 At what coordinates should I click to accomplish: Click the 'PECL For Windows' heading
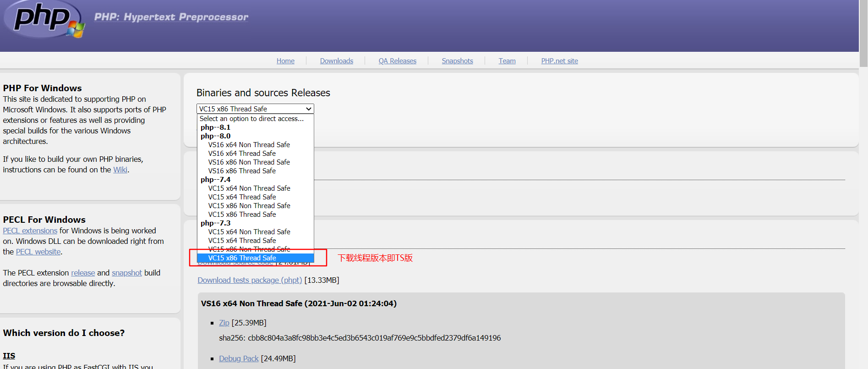click(44, 220)
